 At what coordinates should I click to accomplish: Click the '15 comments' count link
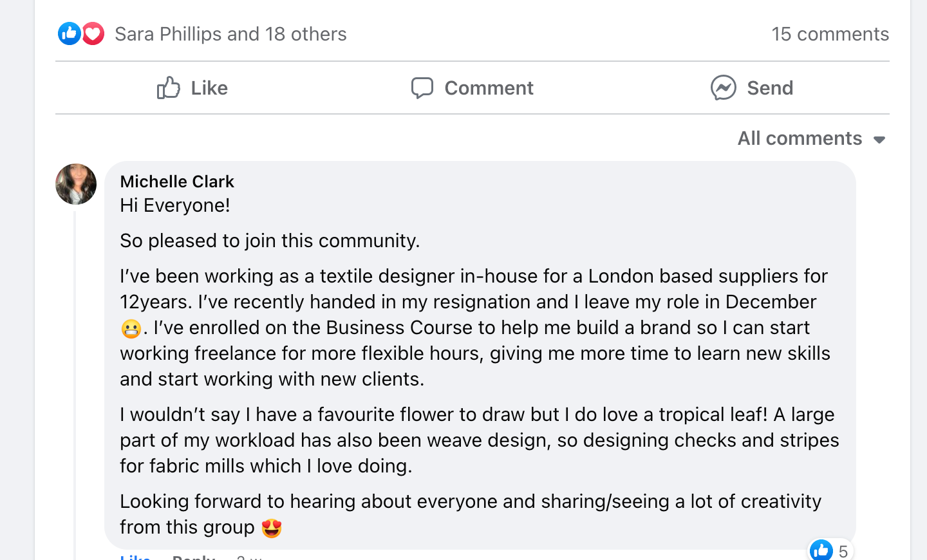[x=830, y=34]
